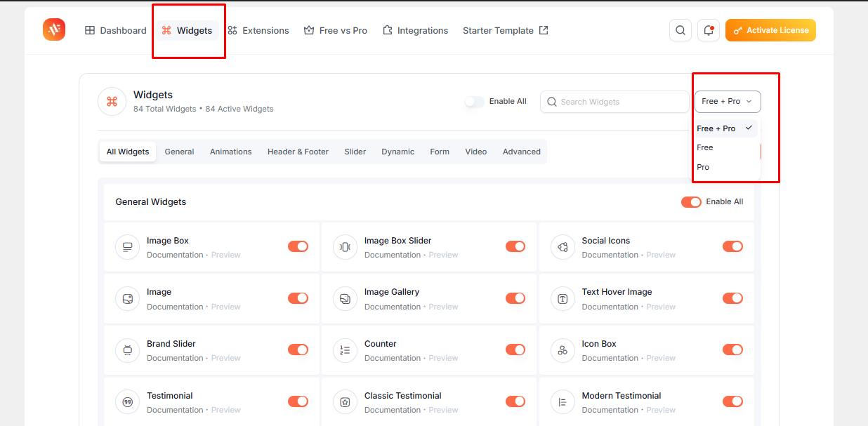The height and width of the screenshot is (426, 868).
Task: Open the Integrations navigation item
Action: click(416, 30)
